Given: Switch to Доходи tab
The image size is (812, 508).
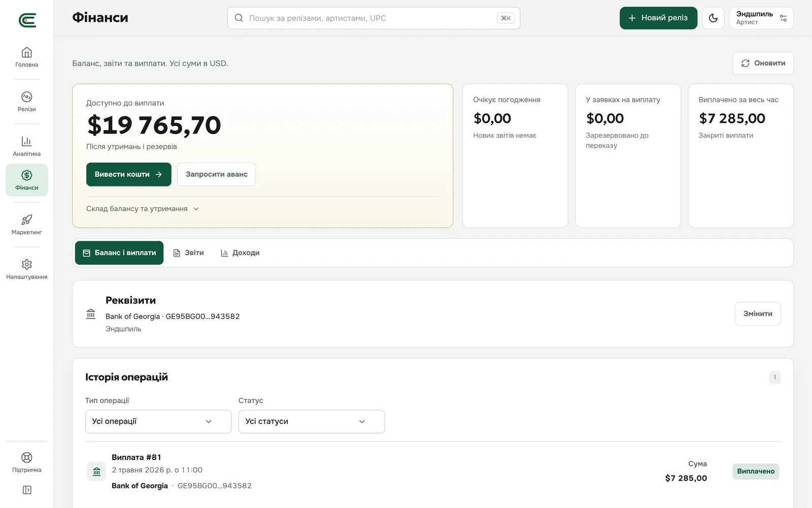Looking at the screenshot, I should point(240,253).
